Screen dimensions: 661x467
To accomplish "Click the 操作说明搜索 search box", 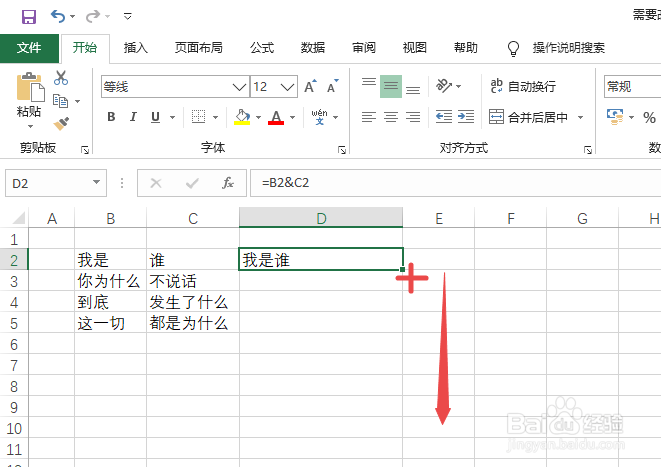I will click(569, 48).
